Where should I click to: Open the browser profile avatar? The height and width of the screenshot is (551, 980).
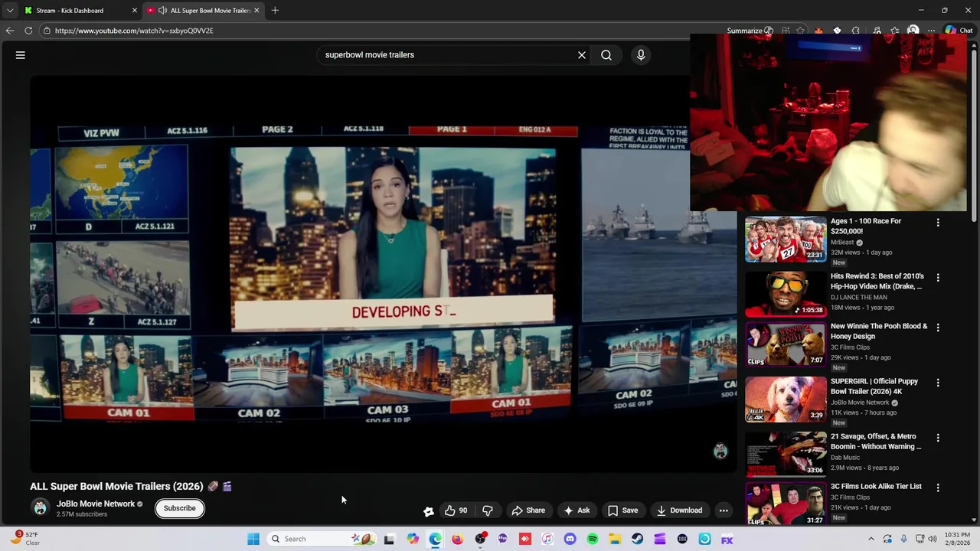click(x=913, y=31)
